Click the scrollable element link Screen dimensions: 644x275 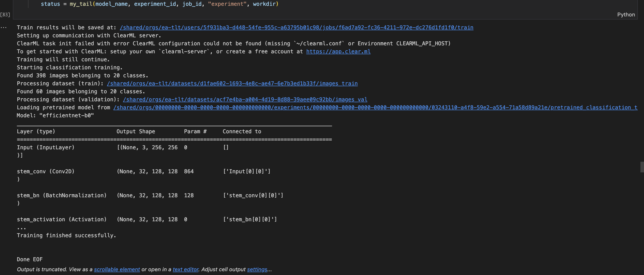click(x=117, y=269)
